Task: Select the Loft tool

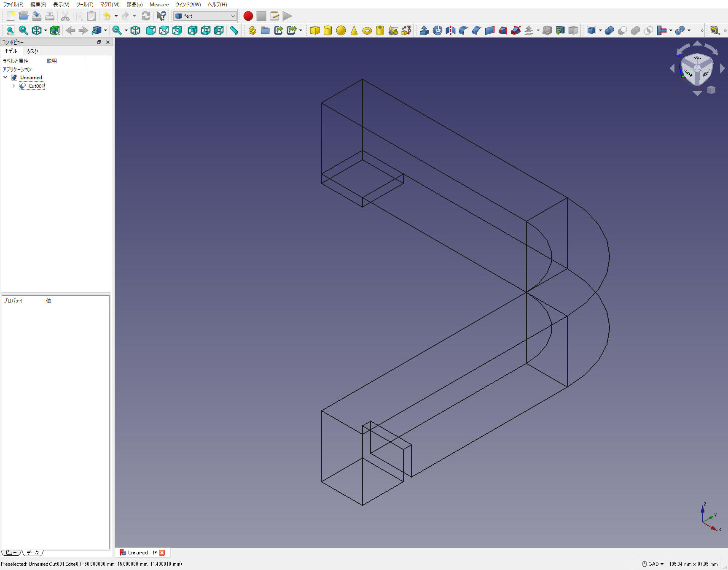Action: click(503, 30)
